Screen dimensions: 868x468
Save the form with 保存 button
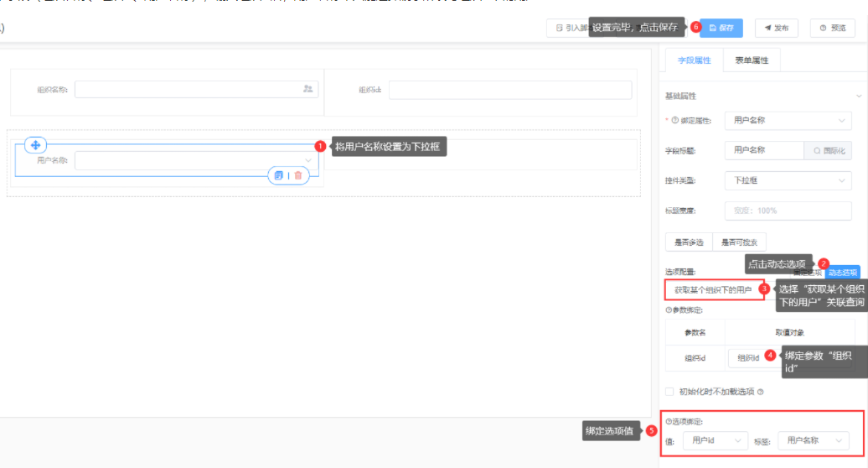point(721,28)
